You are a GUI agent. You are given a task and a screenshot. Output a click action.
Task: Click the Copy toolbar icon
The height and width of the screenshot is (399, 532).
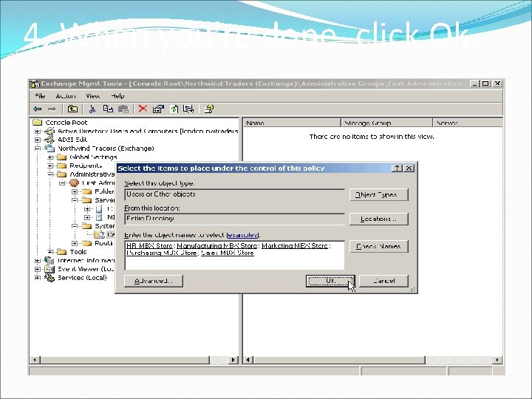point(108,109)
